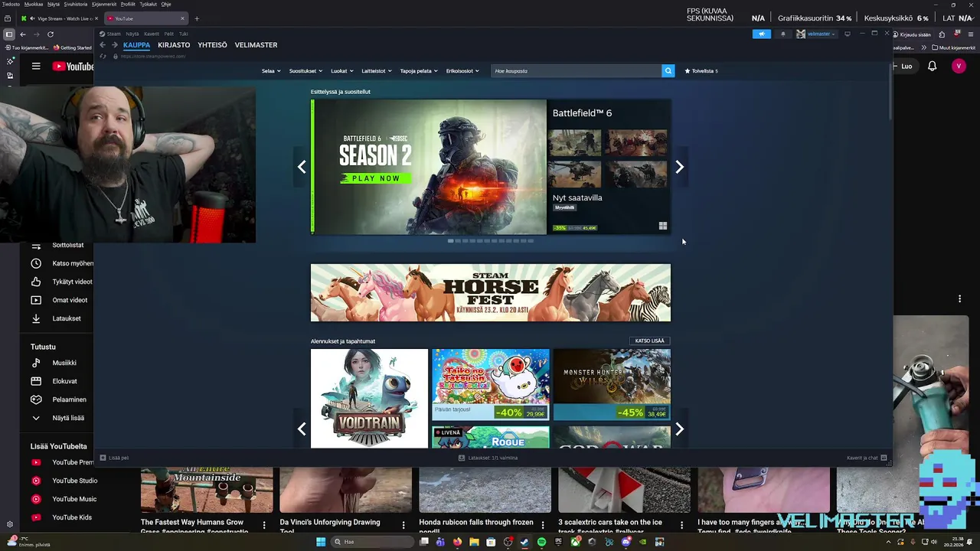
Task: Open Voidtrain sale capsule
Action: tap(369, 398)
